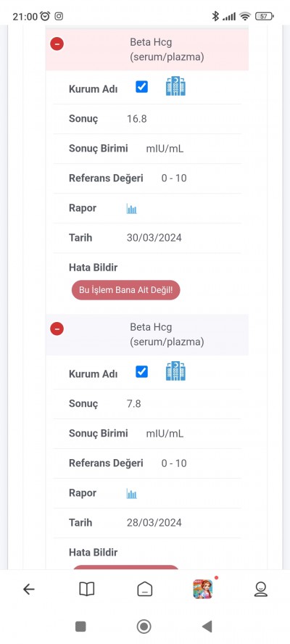Open game thumbnail with red notification dot
The height and width of the screenshot is (644, 290).
coord(203,589)
